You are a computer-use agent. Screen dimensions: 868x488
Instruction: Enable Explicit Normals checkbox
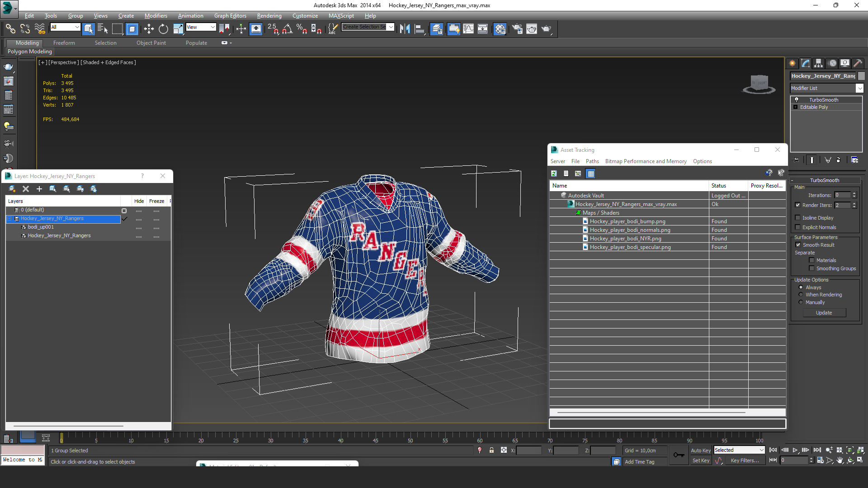(798, 227)
